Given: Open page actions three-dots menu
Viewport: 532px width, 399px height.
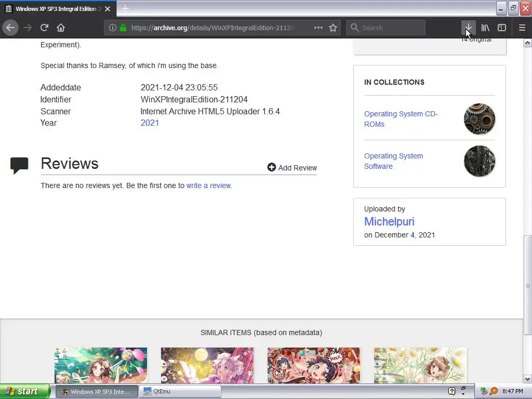Looking at the screenshot, I should coord(318,28).
